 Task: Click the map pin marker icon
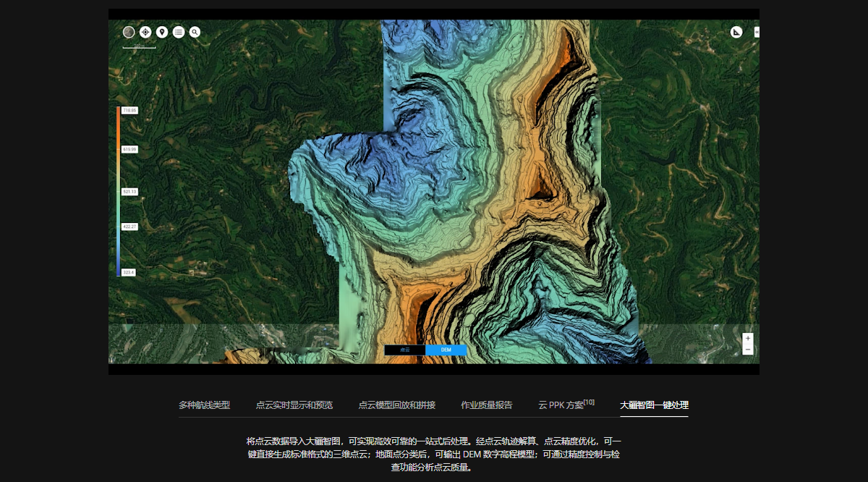[162, 32]
